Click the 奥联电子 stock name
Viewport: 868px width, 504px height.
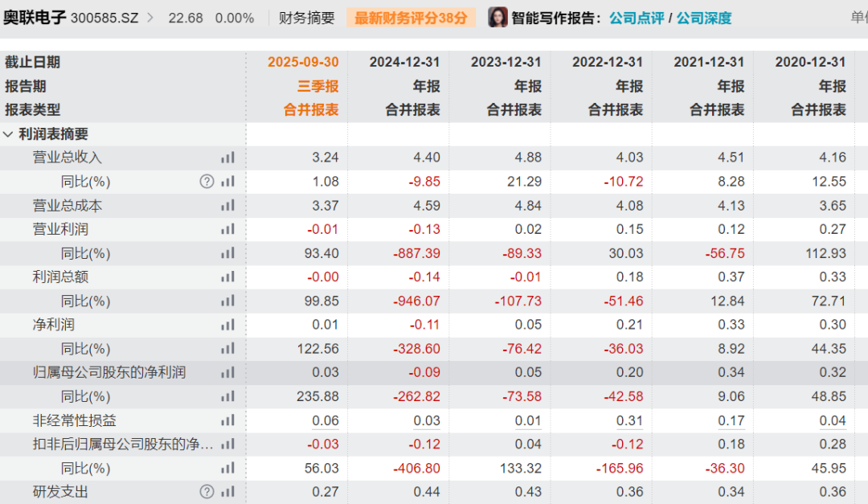[35, 18]
